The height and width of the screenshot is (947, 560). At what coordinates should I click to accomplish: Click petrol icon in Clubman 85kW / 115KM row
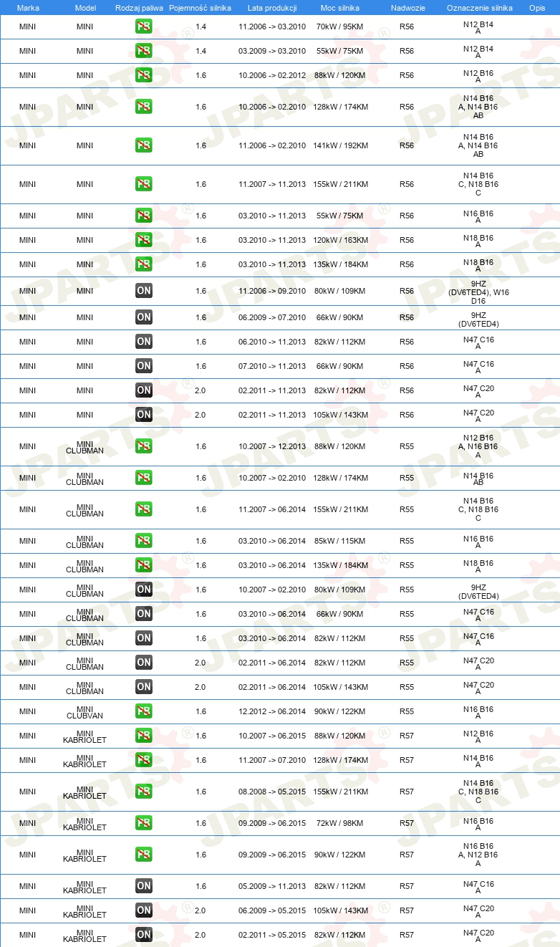point(144,541)
